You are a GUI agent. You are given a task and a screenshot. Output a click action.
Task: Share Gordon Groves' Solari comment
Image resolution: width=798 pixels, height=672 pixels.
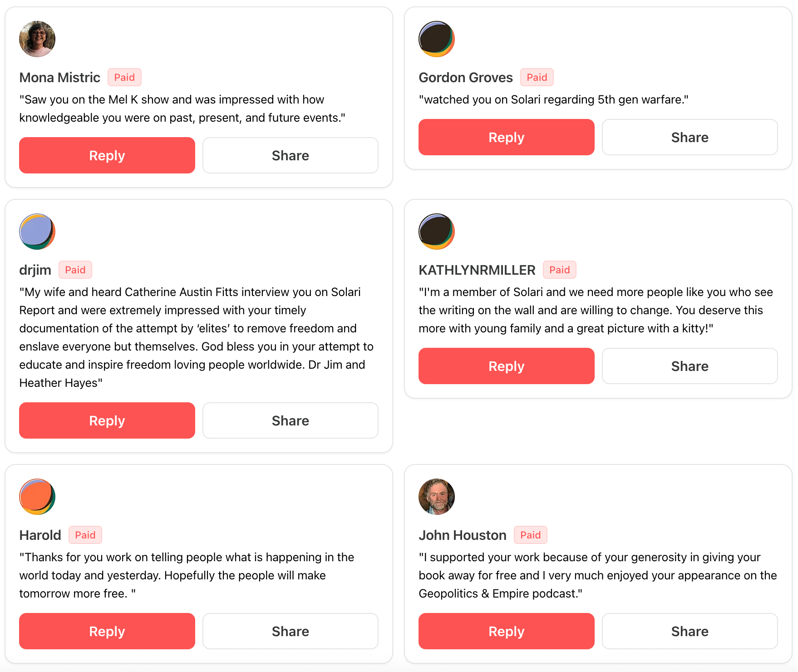[690, 137]
